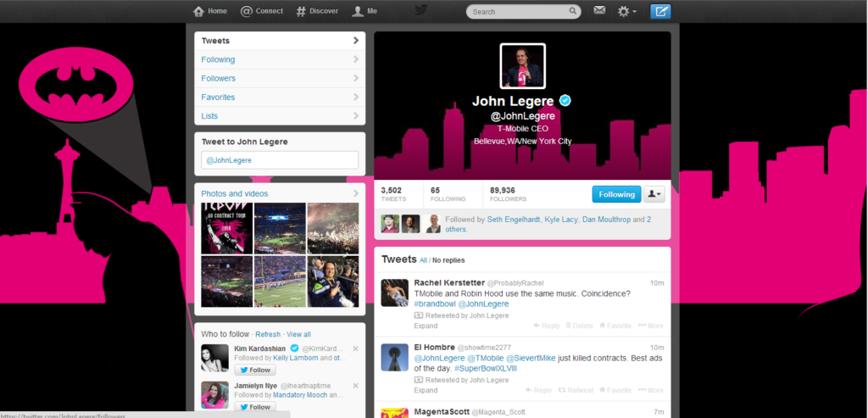Select Tweets in the profile sidebar

pos(280,41)
